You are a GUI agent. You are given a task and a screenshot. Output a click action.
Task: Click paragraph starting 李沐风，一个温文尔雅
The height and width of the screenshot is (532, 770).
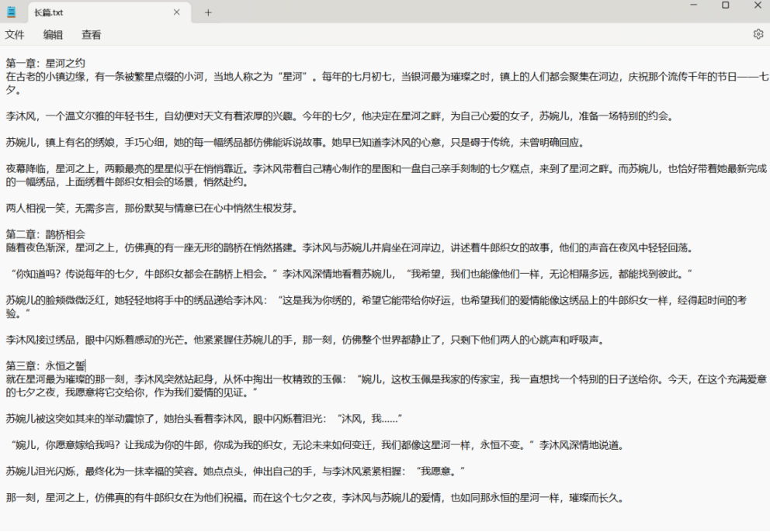click(x=340, y=116)
